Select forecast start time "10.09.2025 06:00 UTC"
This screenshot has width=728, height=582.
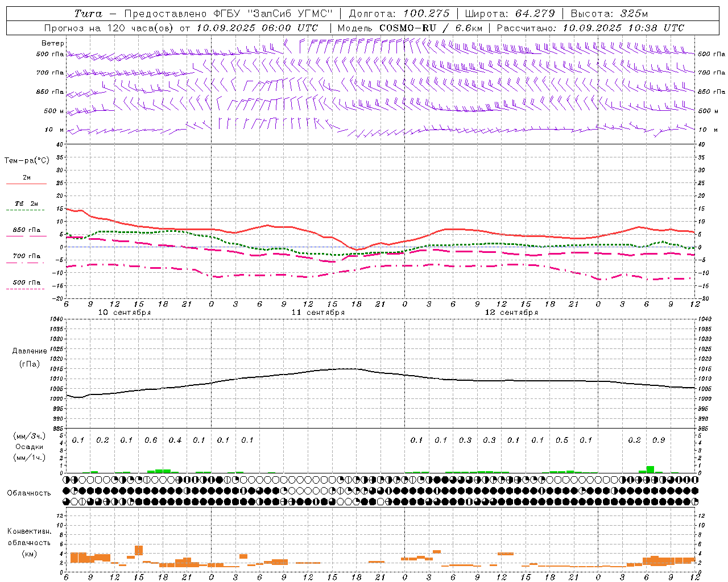click(257, 28)
